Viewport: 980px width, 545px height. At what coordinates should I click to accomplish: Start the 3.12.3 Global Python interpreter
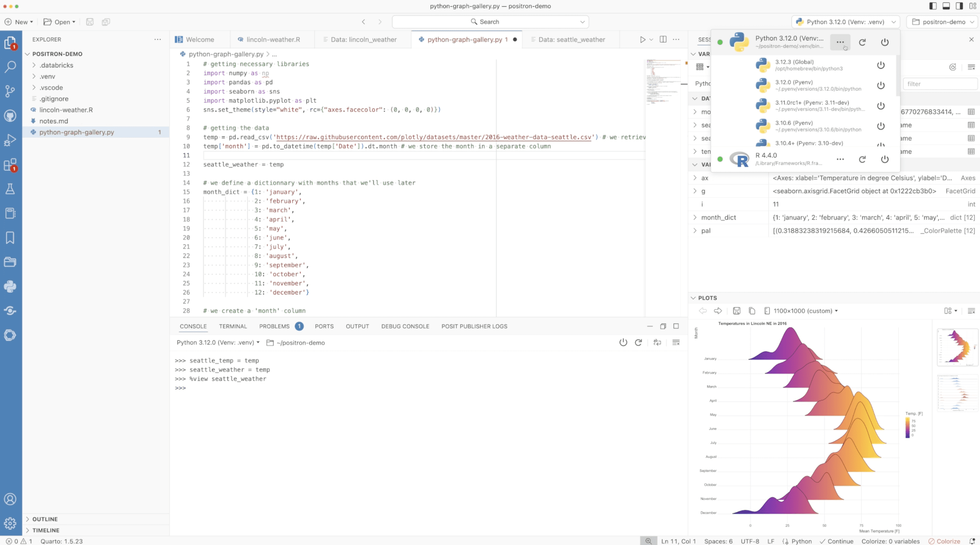[881, 65]
